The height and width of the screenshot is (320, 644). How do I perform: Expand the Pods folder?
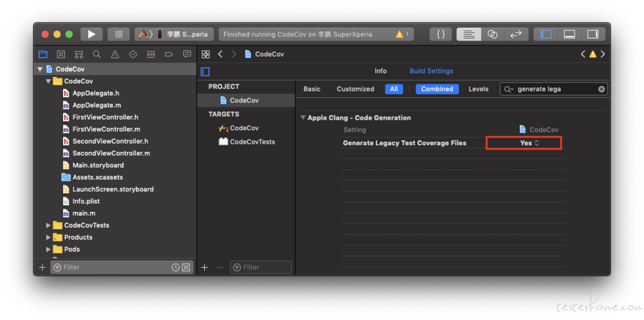[x=48, y=249]
